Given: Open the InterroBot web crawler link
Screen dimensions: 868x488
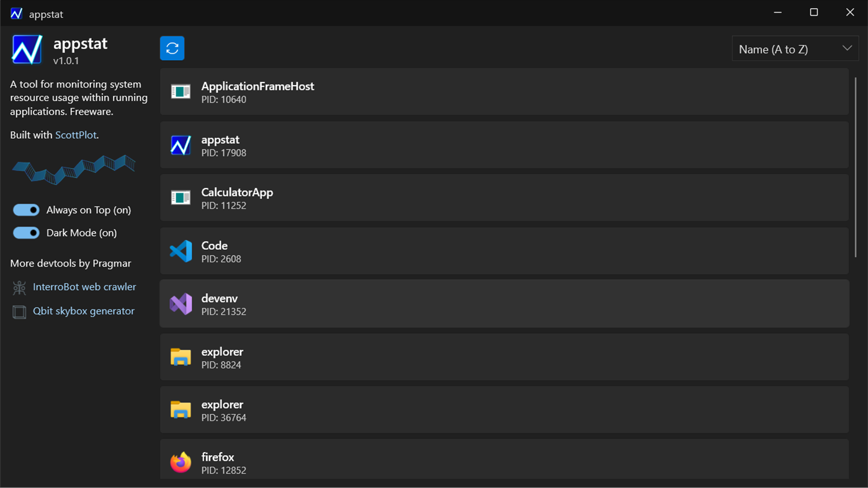Looking at the screenshot, I should tap(84, 287).
